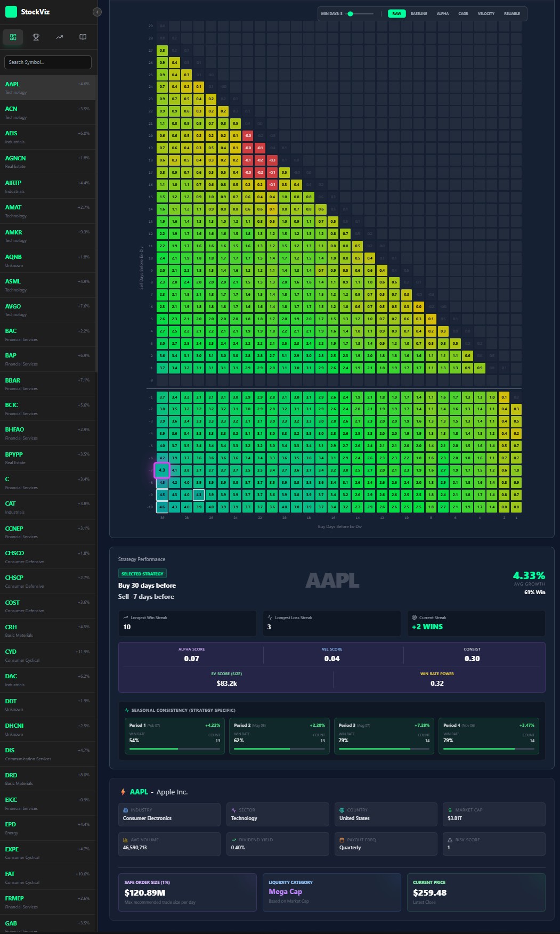Choose the RELIABLE metric option

tap(512, 14)
